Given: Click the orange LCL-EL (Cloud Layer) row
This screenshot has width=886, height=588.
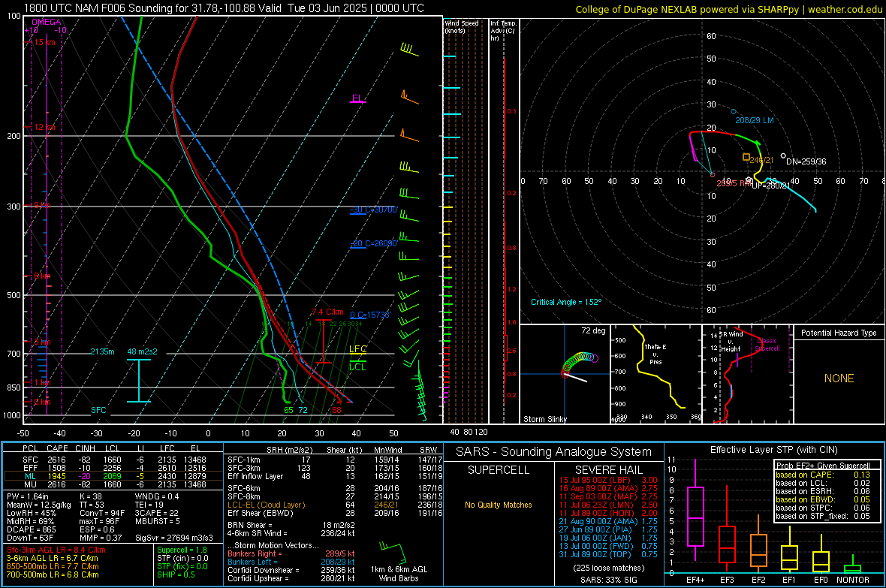Looking at the screenshot, I should point(335,505).
